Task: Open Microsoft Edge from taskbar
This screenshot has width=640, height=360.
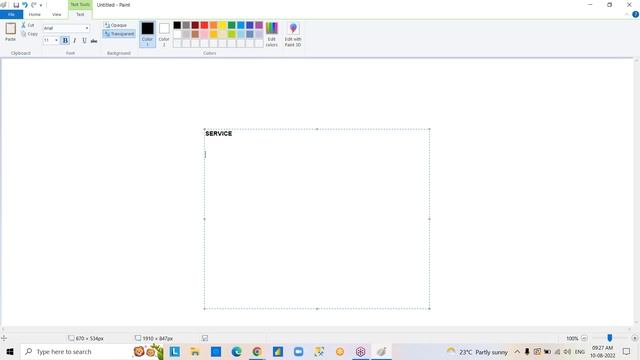Action: (236, 351)
